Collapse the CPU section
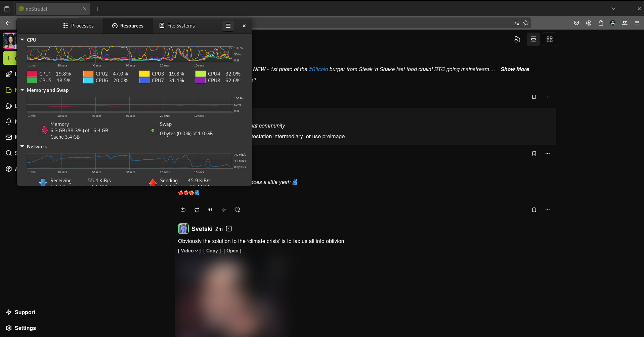644x337 pixels. tap(22, 40)
